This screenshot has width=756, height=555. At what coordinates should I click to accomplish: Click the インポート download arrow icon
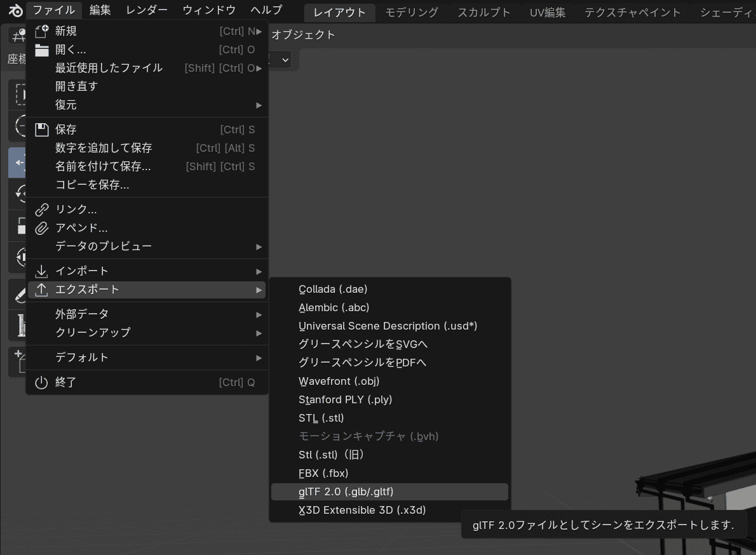tap(41, 271)
